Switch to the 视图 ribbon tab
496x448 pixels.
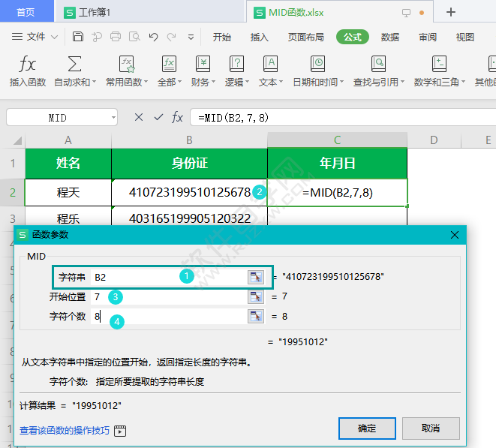click(464, 37)
